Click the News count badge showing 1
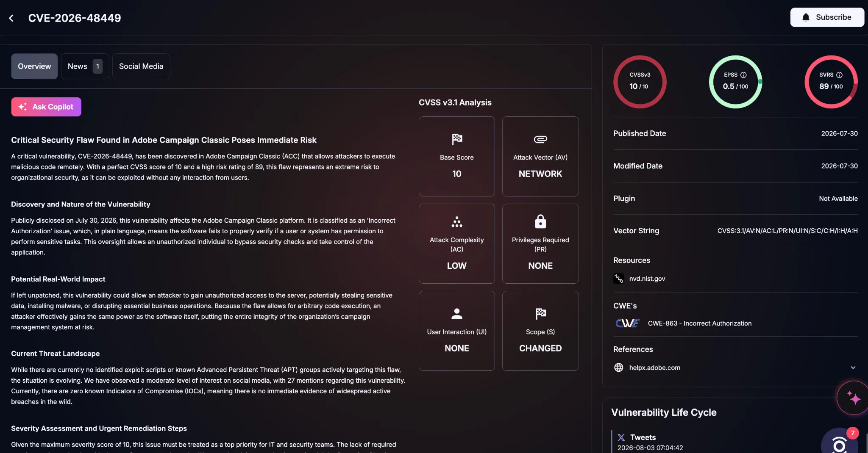 coord(97,66)
